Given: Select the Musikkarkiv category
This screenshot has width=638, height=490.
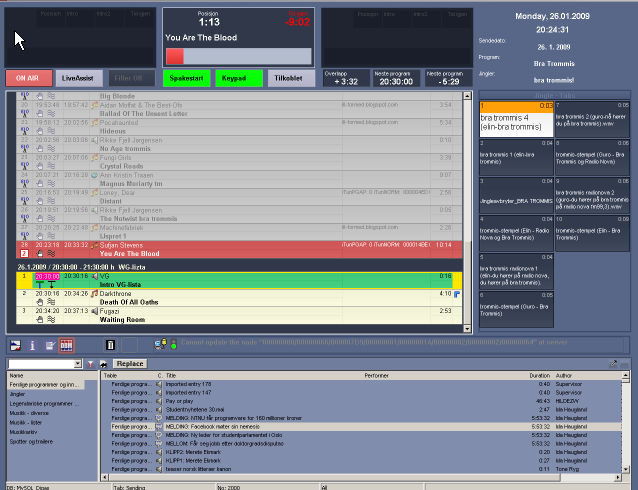Looking at the screenshot, I should (24, 432).
